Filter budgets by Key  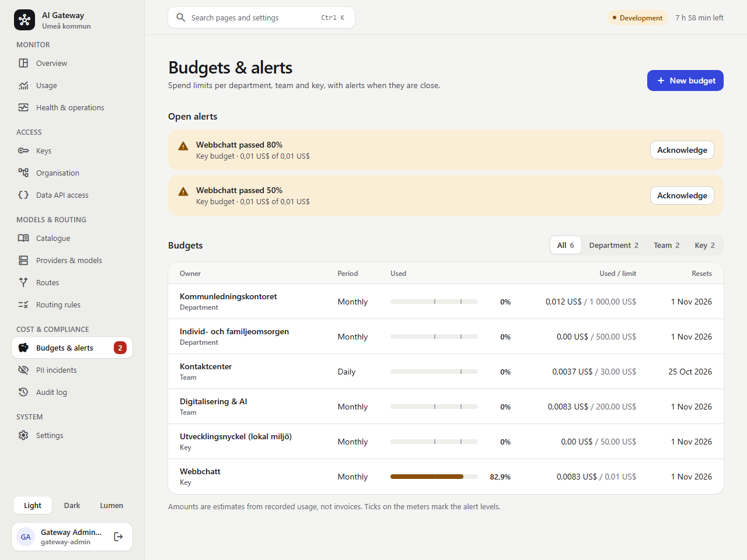(x=704, y=245)
